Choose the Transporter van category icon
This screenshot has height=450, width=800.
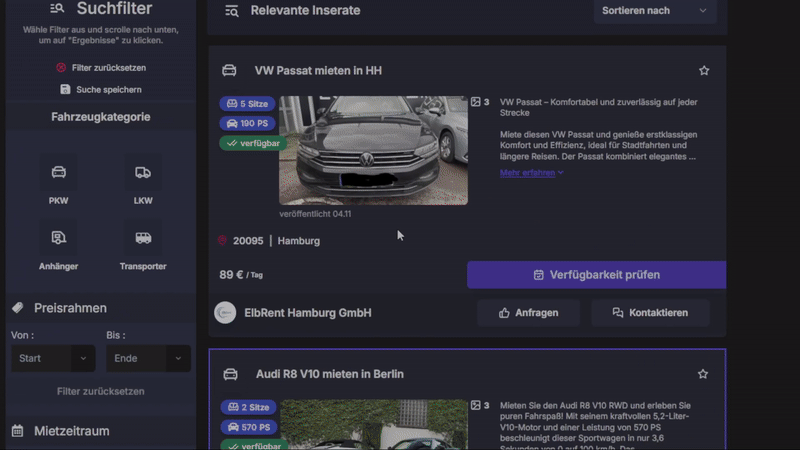click(x=143, y=238)
